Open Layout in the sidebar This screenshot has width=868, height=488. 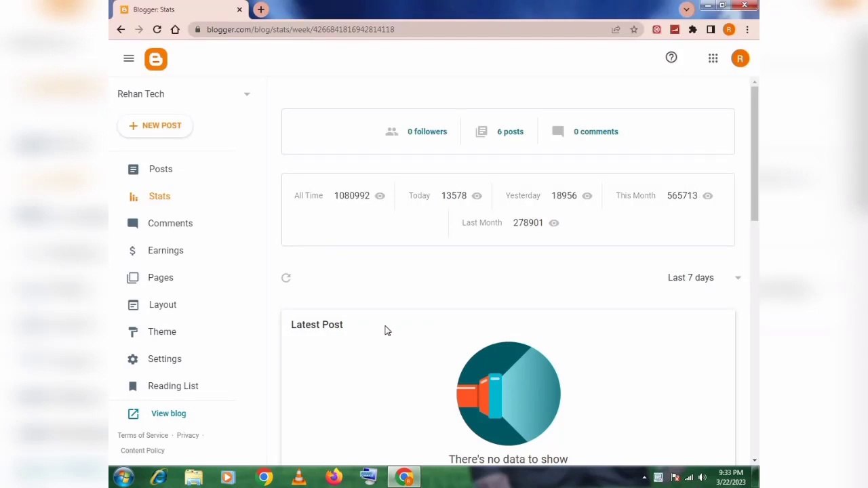click(163, 304)
